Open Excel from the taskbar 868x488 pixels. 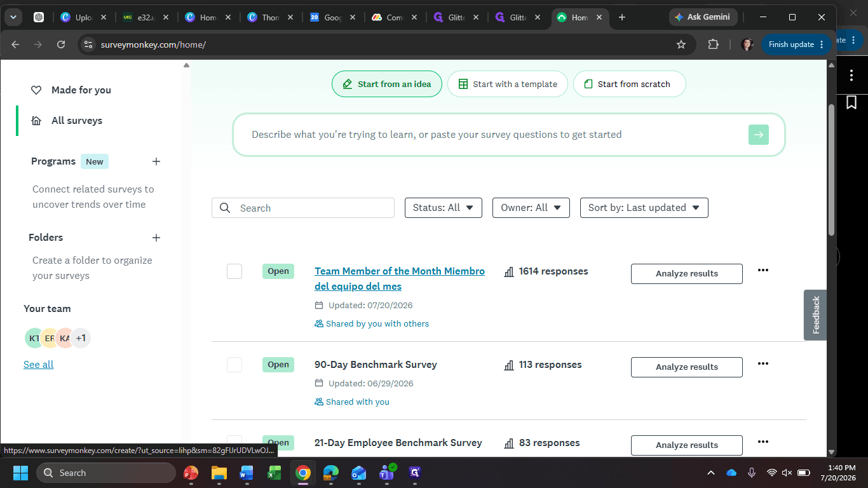[x=275, y=473]
